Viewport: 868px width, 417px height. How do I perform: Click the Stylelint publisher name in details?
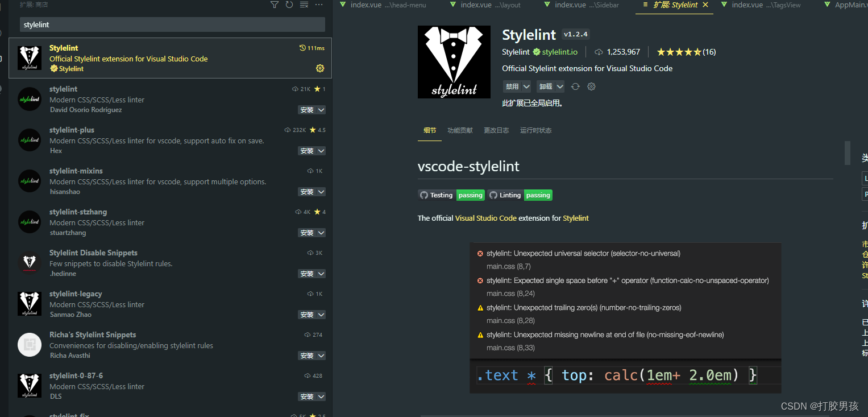[516, 52]
